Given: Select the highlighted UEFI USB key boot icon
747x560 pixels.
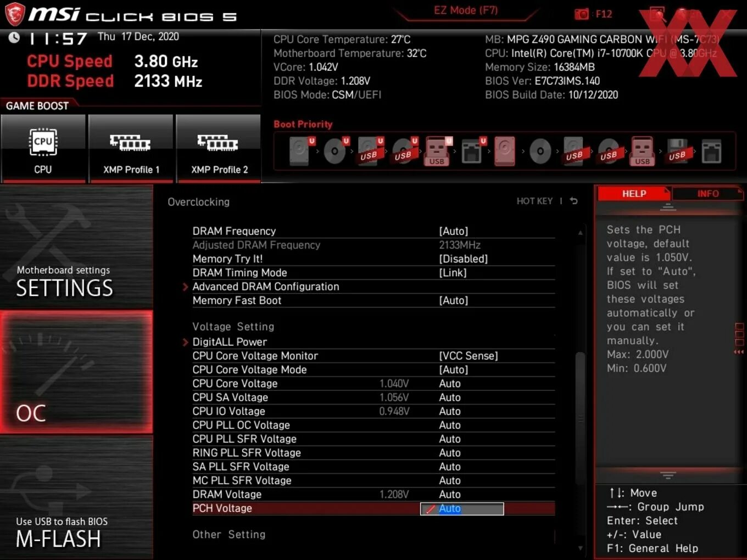Looking at the screenshot, I should click(x=438, y=151).
